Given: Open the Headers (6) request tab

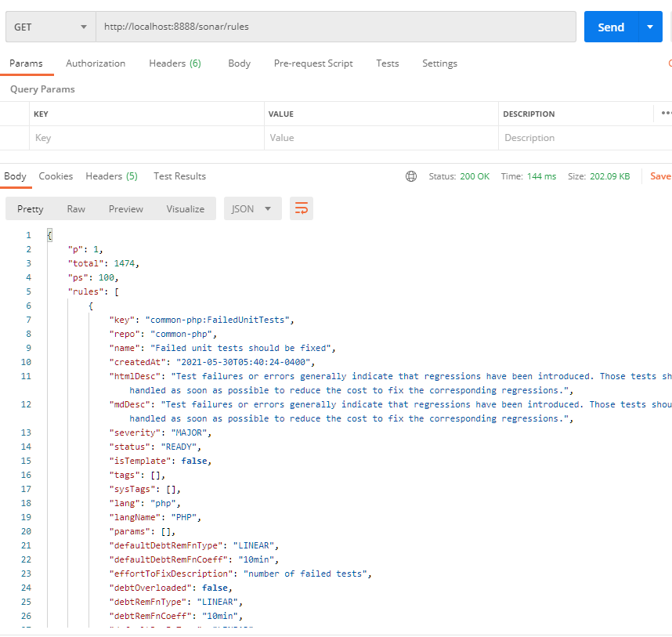Looking at the screenshot, I should (x=175, y=63).
